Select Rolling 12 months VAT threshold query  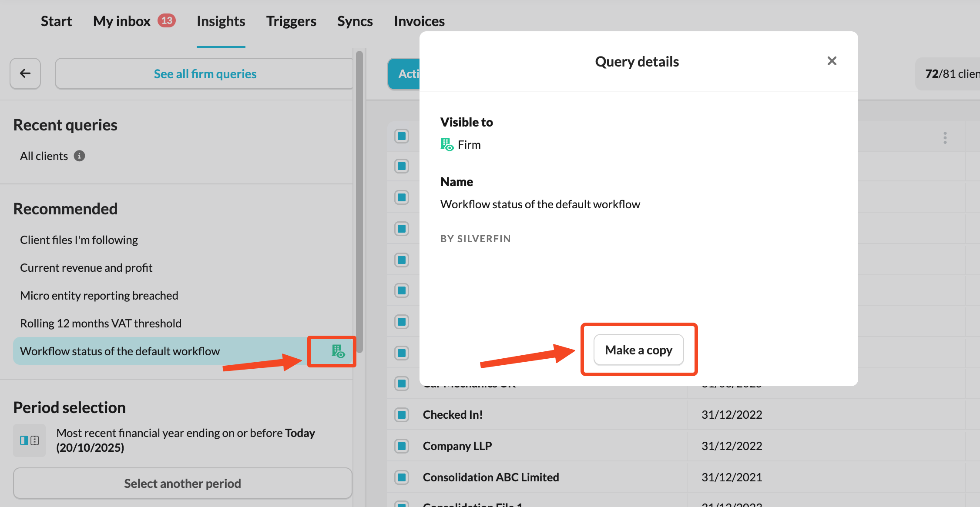click(101, 323)
